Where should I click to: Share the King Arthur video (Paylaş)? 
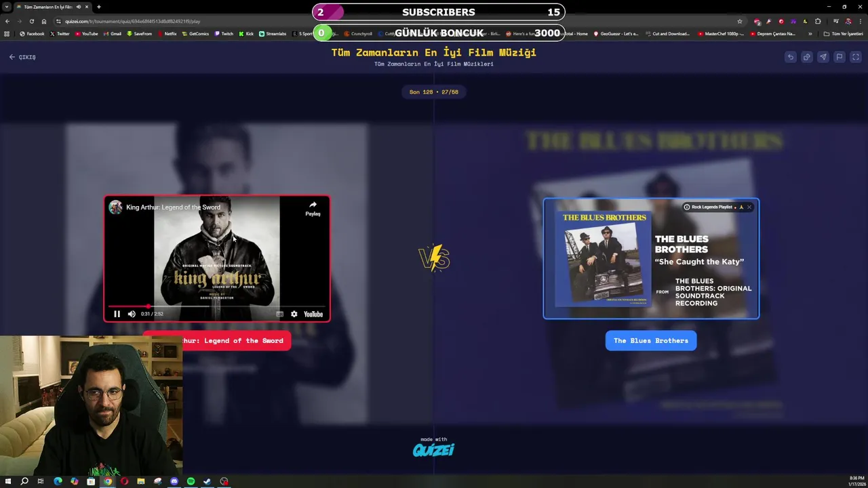(x=313, y=208)
